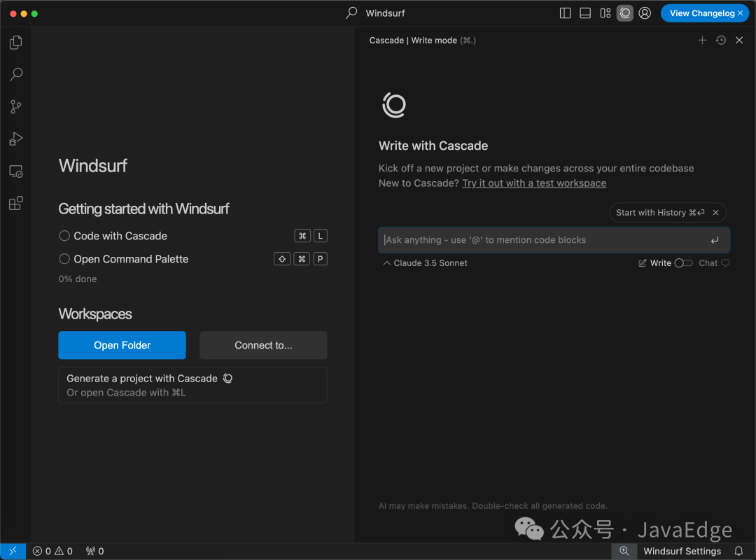The width and height of the screenshot is (756, 560).
Task: Open customize layout icon
Action: pyautogui.click(x=605, y=13)
